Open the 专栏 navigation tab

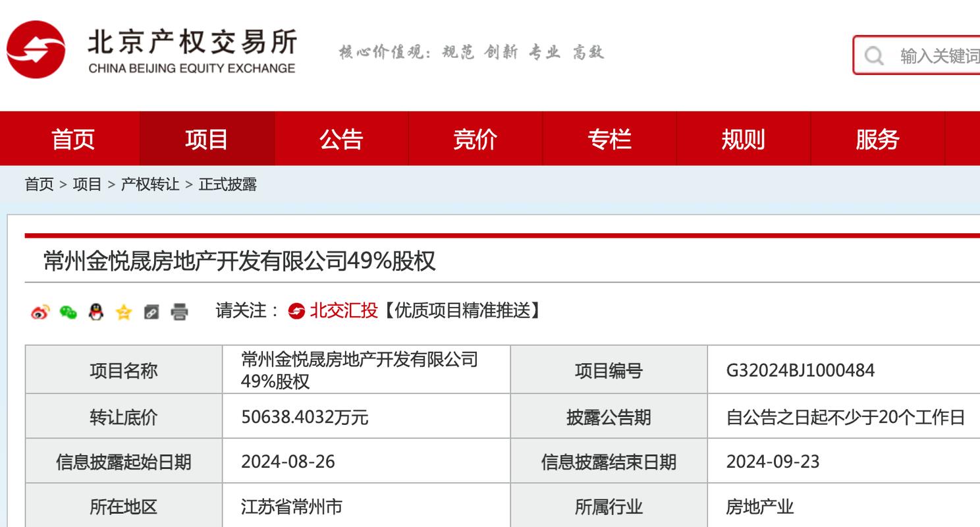coord(609,138)
